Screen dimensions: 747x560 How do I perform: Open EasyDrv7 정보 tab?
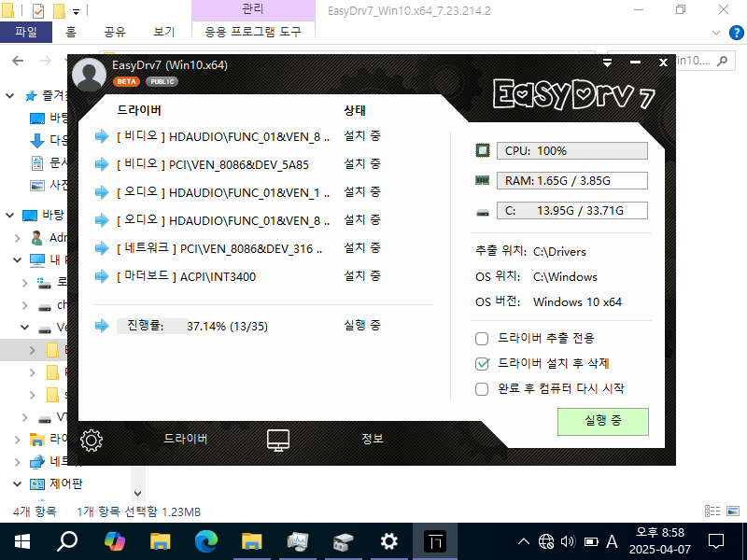coord(373,439)
